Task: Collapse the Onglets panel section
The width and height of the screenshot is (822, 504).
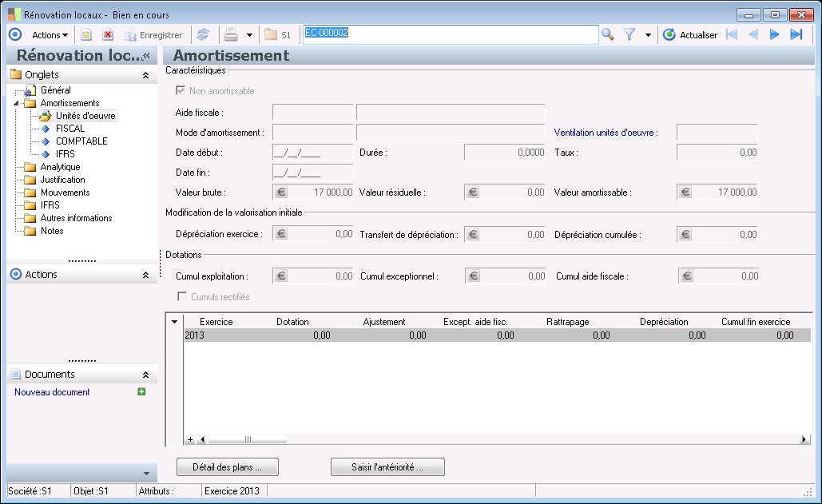Action: point(145,75)
